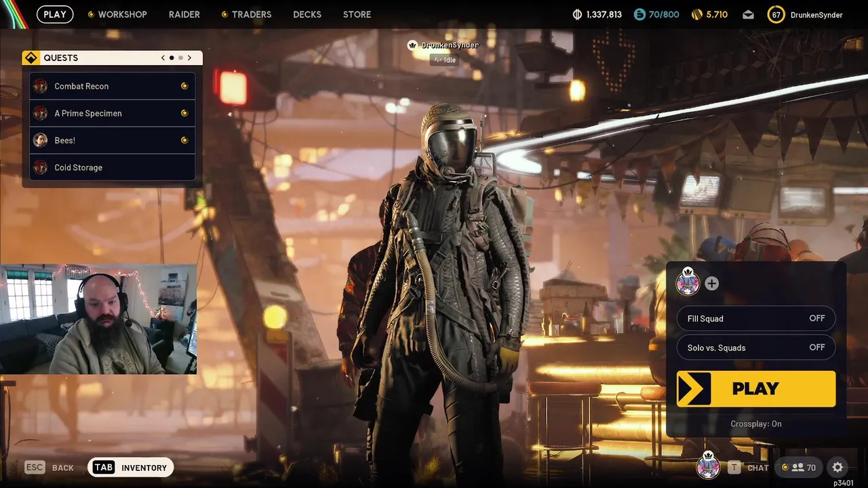Screen dimensions: 868x488
Task: Open the PLAY tab in top navigation
Action: click(55, 14)
